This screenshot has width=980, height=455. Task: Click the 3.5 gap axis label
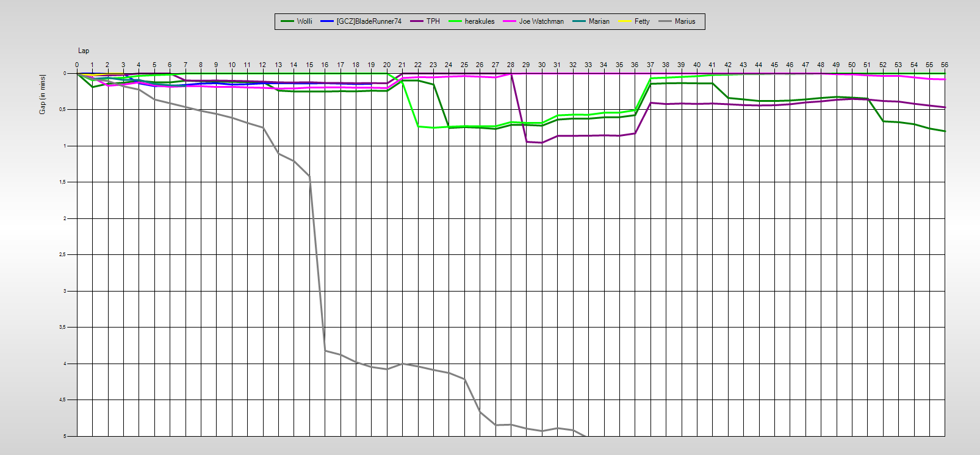point(63,328)
